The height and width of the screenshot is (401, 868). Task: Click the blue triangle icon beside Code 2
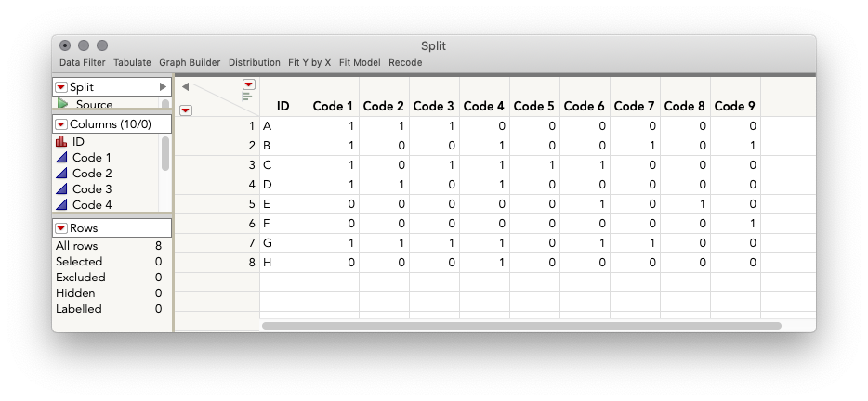point(61,174)
